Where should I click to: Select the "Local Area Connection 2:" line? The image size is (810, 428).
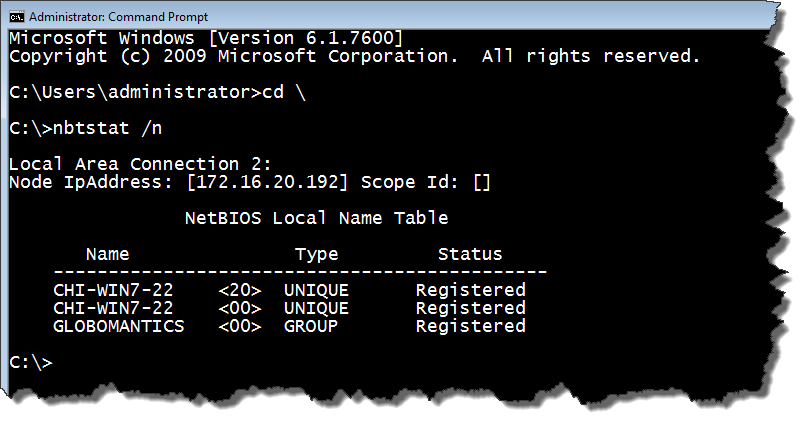coord(140,164)
